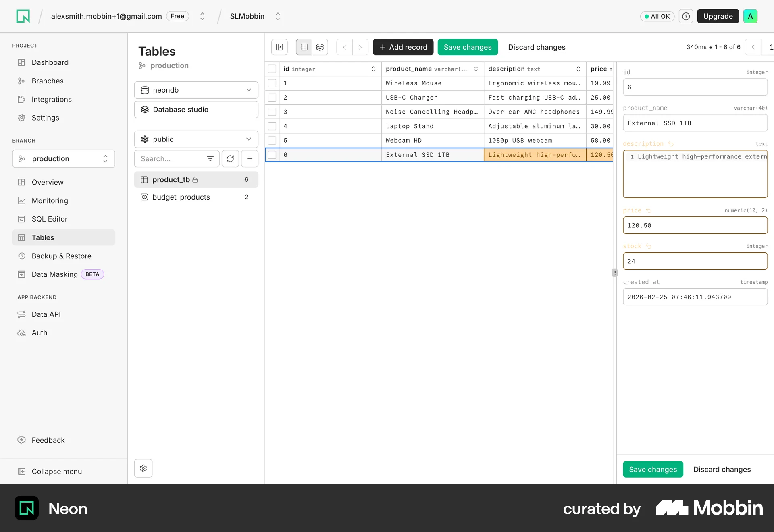Revert the price field change icon
The height and width of the screenshot is (532, 774).
(x=649, y=210)
